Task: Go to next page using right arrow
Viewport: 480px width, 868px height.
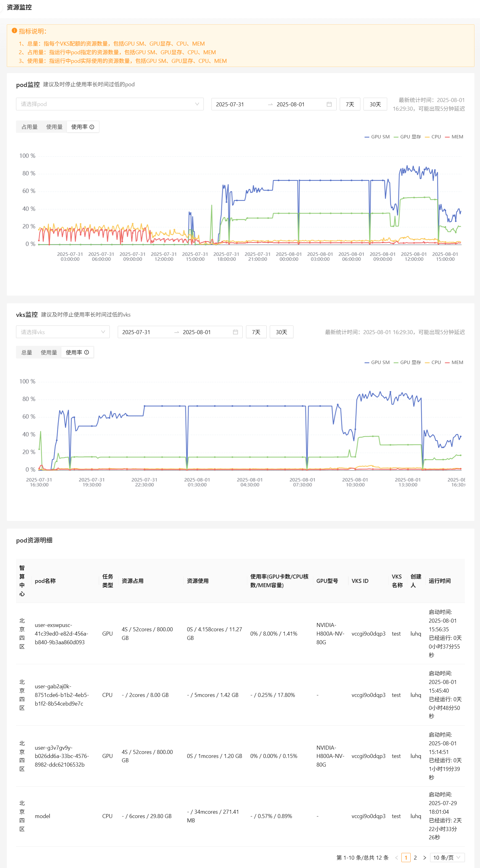Action: [425, 858]
